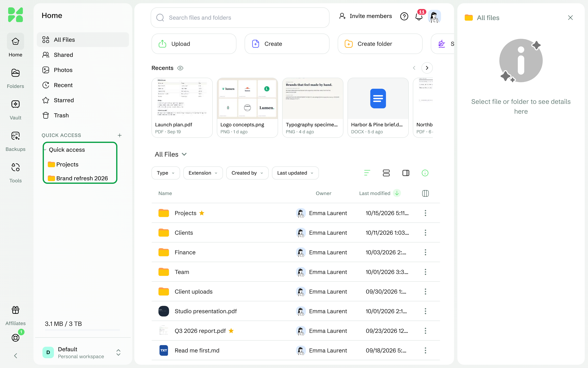Toggle the split panel view icon
This screenshot has width=588, height=368.
(406, 173)
